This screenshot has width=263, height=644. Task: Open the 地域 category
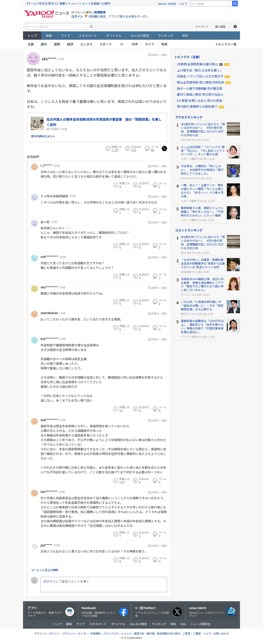point(164,44)
